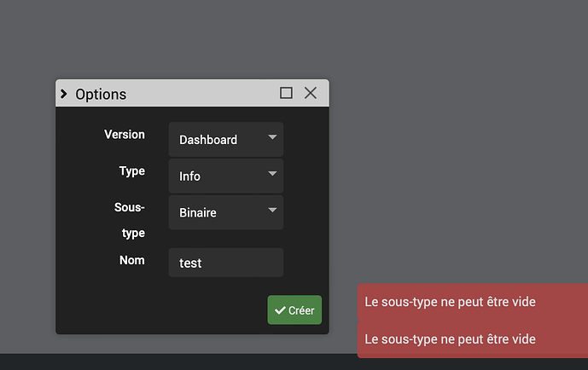Maximize the Options dialog
The height and width of the screenshot is (370, 588).
tap(287, 93)
